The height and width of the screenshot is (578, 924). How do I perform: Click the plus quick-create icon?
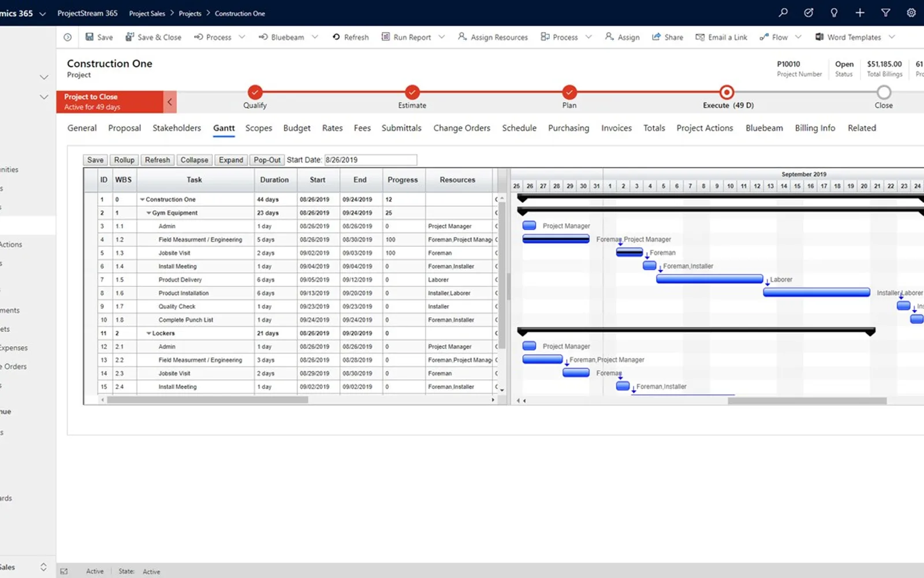click(860, 13)
